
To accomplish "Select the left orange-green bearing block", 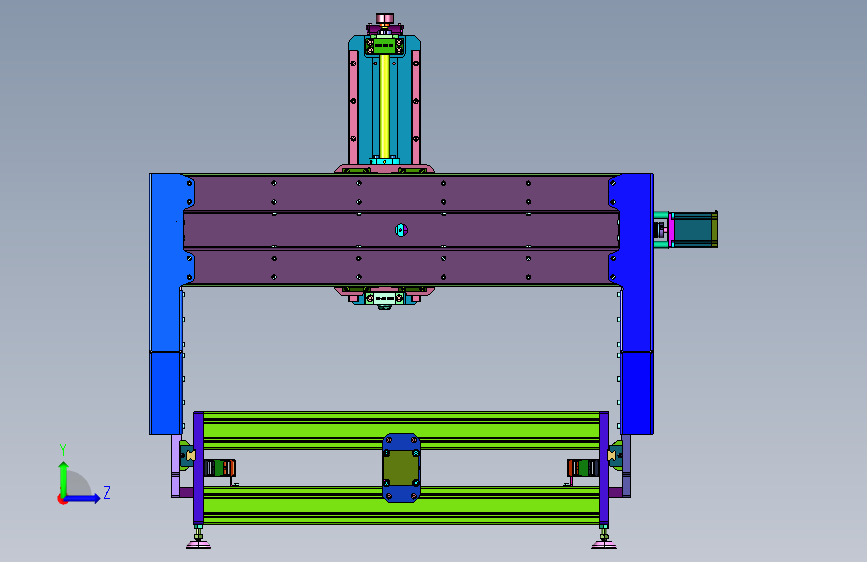I will click(x=220, y=468).
